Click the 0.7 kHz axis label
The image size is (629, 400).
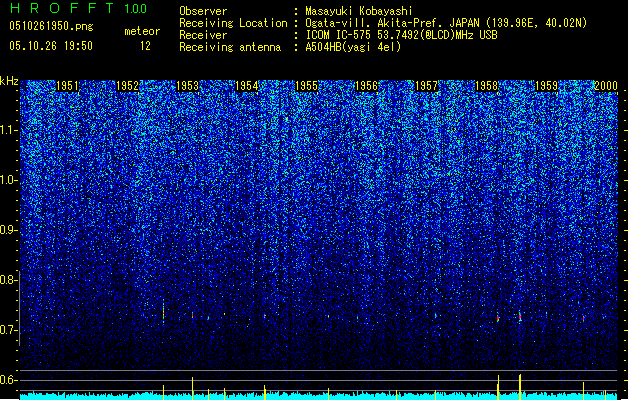click(x=9, y=330)
